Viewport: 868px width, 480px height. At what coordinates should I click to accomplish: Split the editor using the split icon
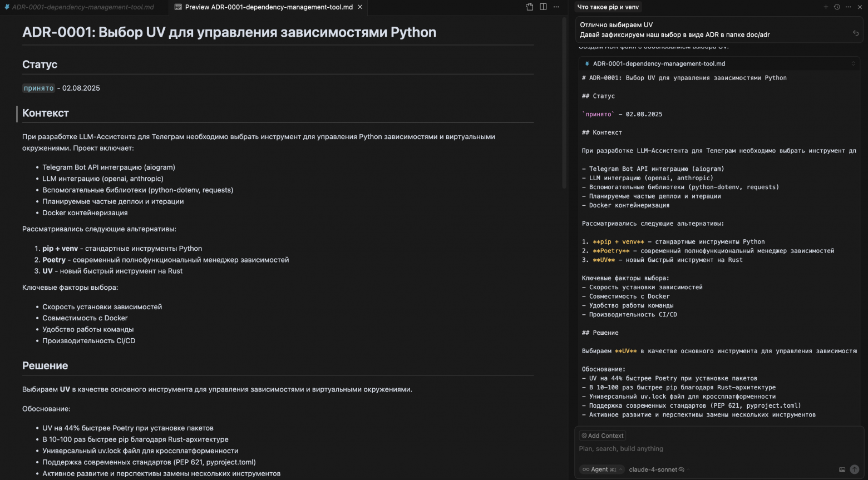point(542,7)
